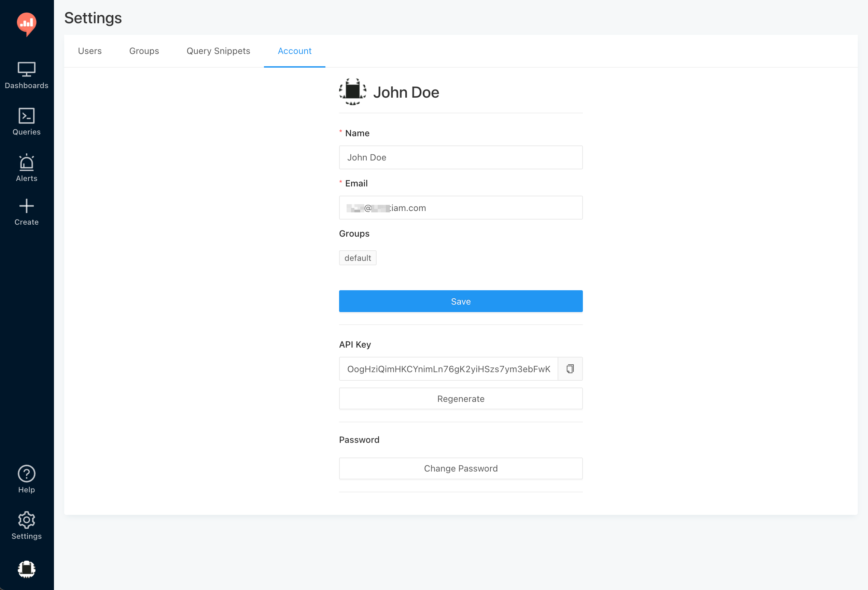868x590 pixels.
Task: Open the Query Snippets tab
Action: tap(219, 51)
